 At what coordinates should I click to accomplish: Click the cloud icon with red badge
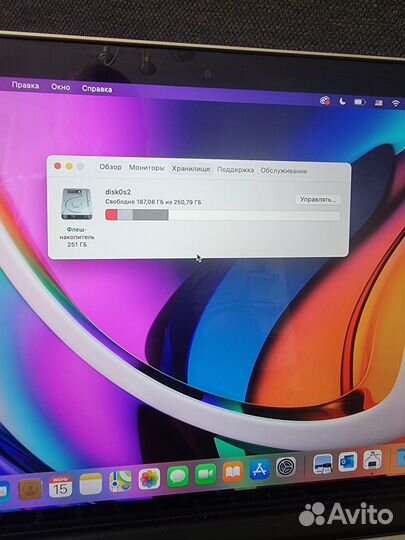pyautogui.click(x=325, y=101)
